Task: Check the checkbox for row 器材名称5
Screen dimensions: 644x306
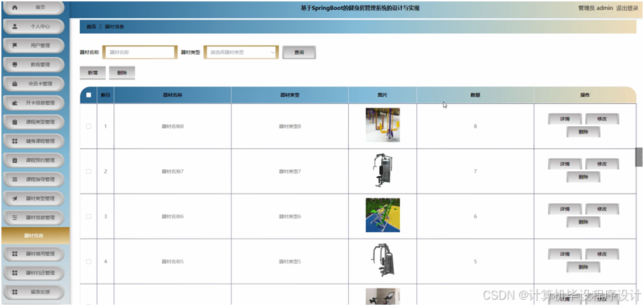Action: pos(89,262)
